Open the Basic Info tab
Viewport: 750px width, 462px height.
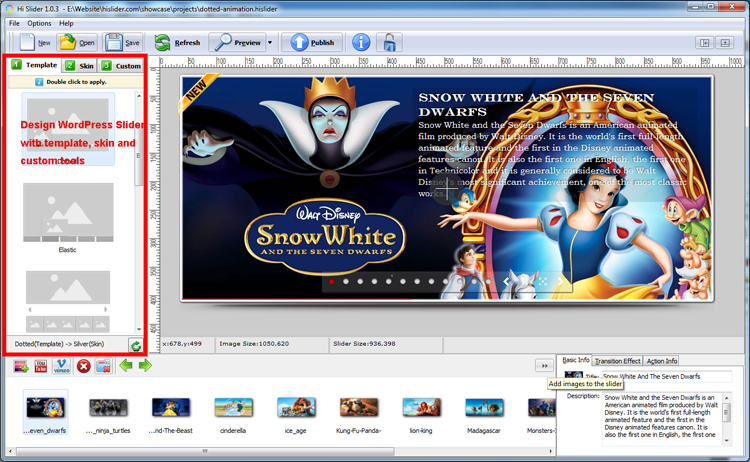click(x=575, y=360)
